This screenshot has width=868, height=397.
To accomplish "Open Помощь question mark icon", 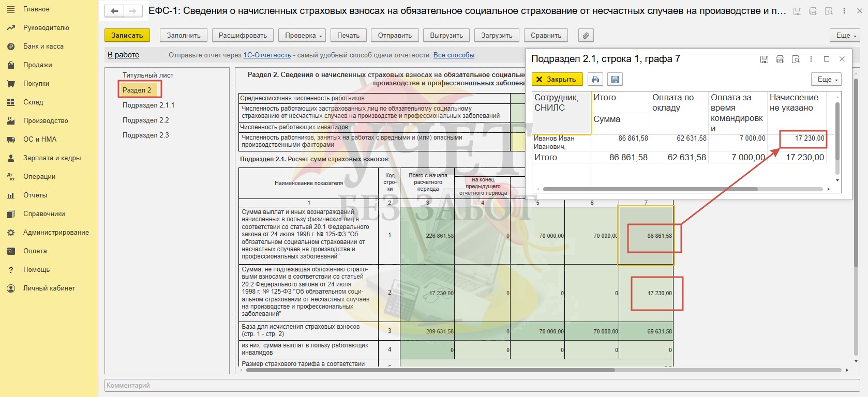I will tap(11, 270).
